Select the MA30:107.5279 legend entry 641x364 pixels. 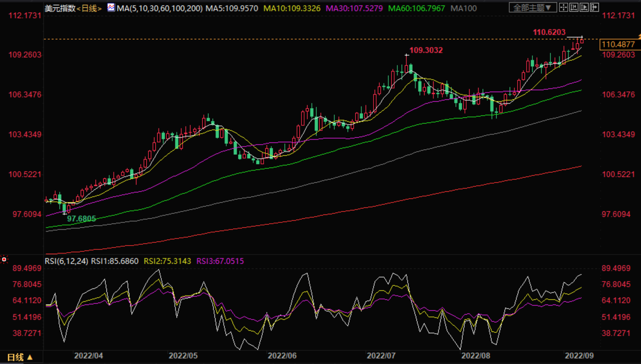(x=354, y=8)
